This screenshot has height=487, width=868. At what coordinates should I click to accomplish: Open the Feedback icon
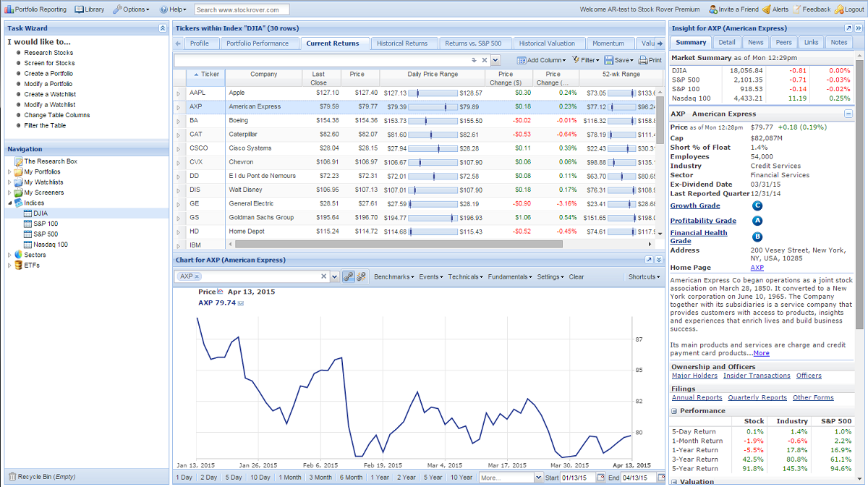(x=796, y=9)
